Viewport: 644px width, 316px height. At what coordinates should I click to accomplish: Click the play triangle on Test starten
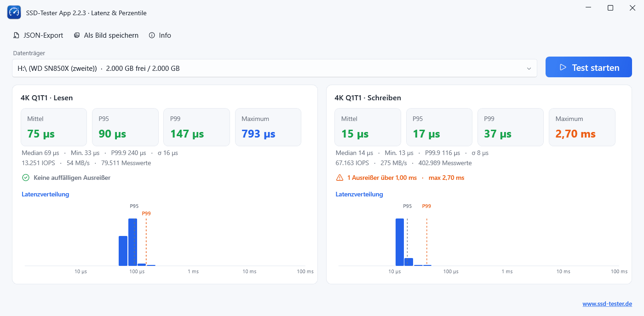[563, 67]
